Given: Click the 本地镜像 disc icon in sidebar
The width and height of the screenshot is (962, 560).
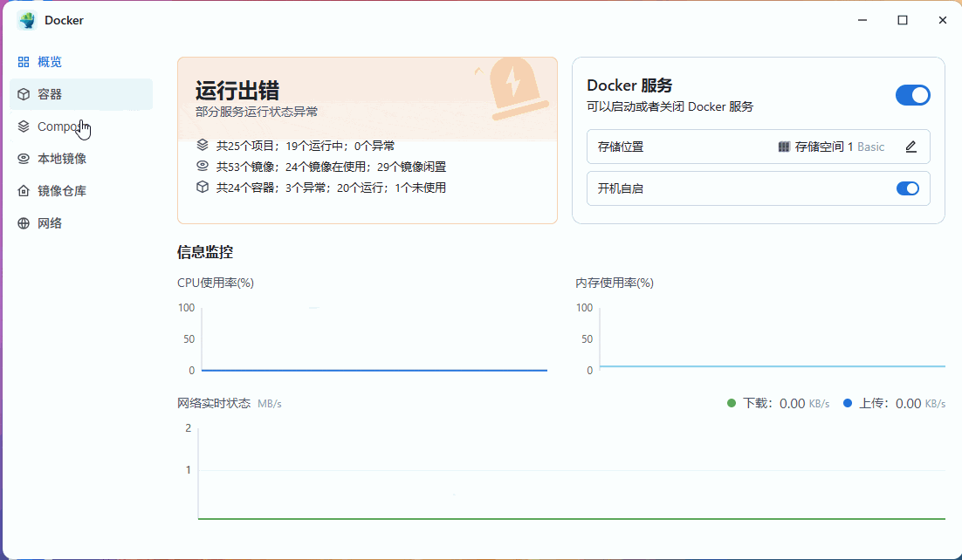Looking at the screenshot, I should point(24,158).
